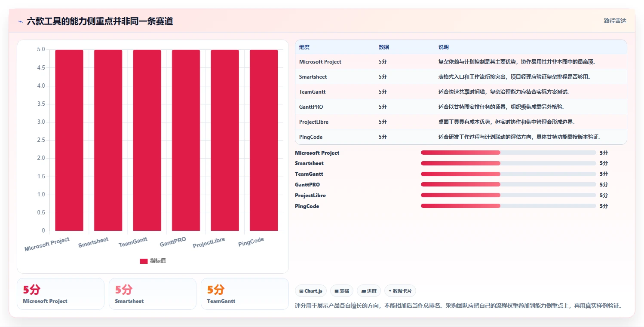Image resolution: width=644 pixels, height=327 pixels.
Task: Click the GanttPRO label in progress list
Action: (307, 185)
